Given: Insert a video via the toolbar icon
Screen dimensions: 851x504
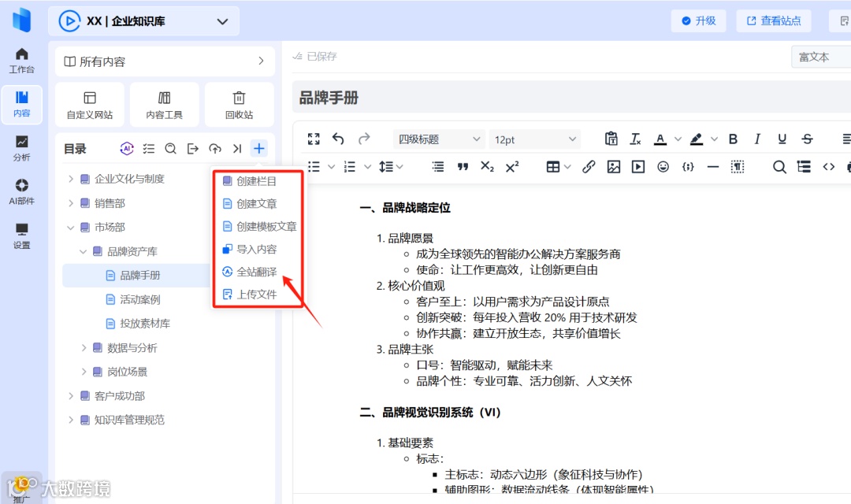Looking at the screenshot, I should 637,166.
